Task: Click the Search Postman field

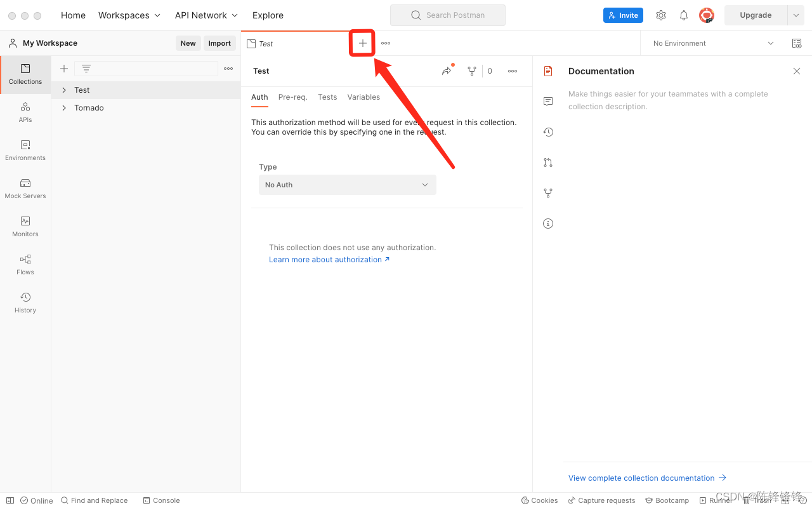Action: [x=448, y=15]
